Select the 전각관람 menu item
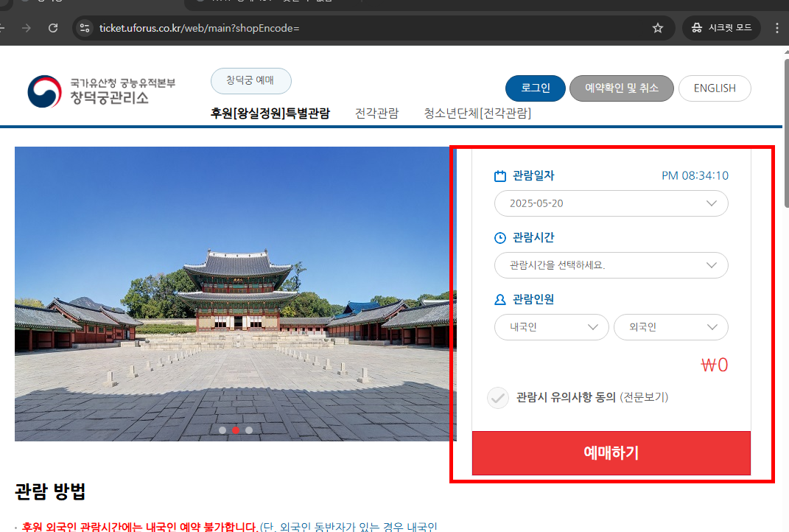Screen dimensions: 789x532 click(x=376, y=113)
